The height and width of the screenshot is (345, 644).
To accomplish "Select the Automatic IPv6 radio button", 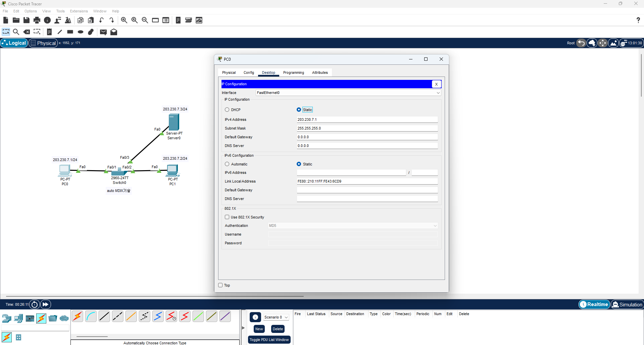I will (227, 164).
